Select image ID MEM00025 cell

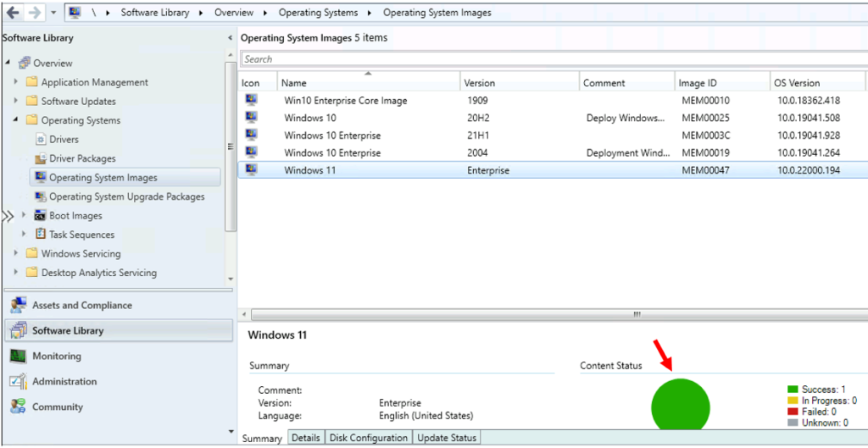click(706, 119)
